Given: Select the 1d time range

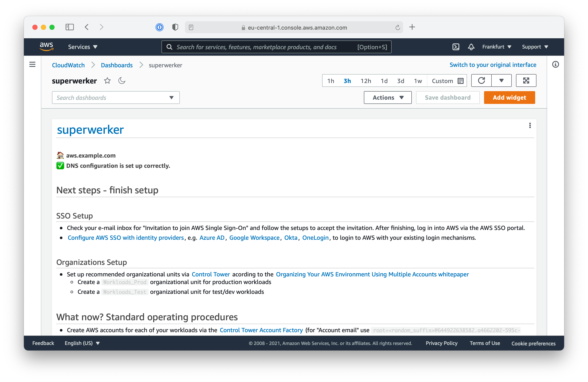Looking at the screenshot, I should coord(384,81).
